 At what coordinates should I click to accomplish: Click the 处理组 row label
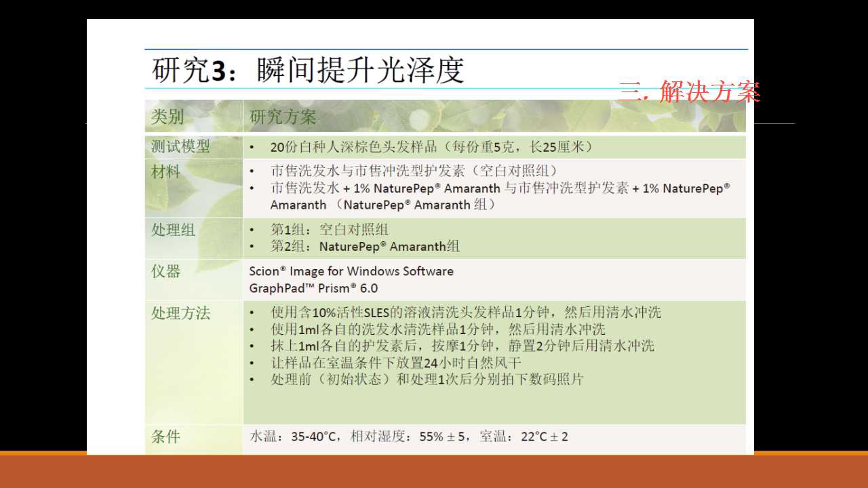pyautogui.click(x=173, y=230)
